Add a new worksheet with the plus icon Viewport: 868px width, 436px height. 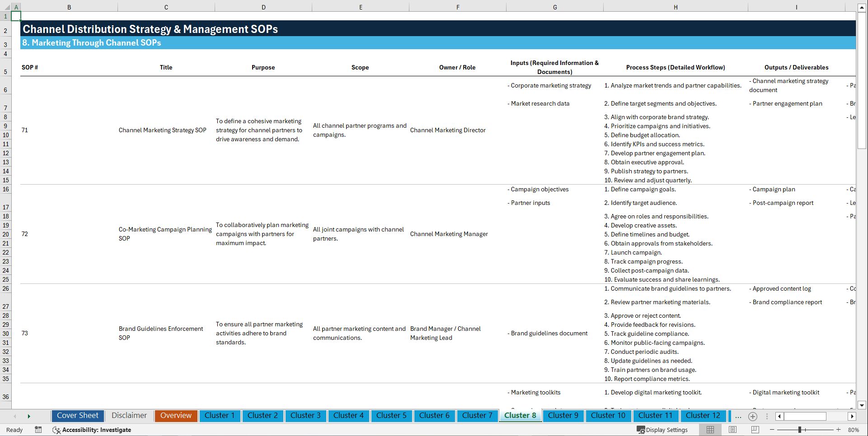753,416
